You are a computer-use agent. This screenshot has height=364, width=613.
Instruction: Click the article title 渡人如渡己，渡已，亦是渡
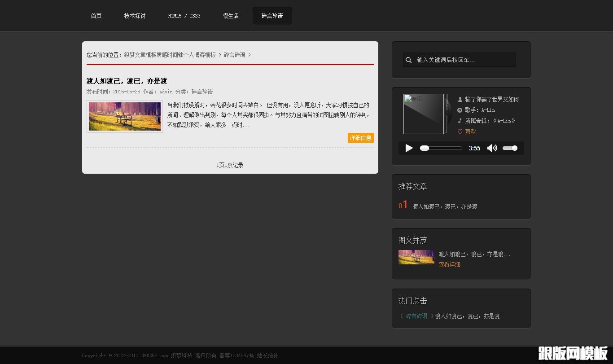point(126,81)
